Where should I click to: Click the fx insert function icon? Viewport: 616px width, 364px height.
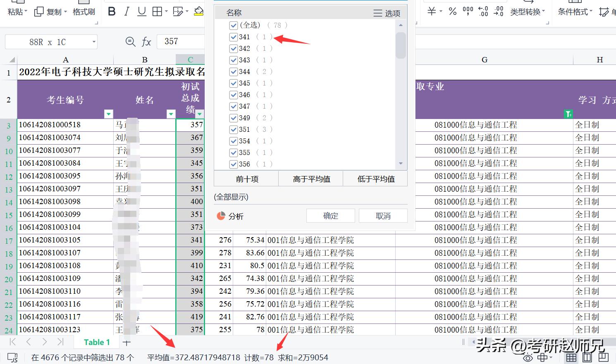[x=147, y=41]
